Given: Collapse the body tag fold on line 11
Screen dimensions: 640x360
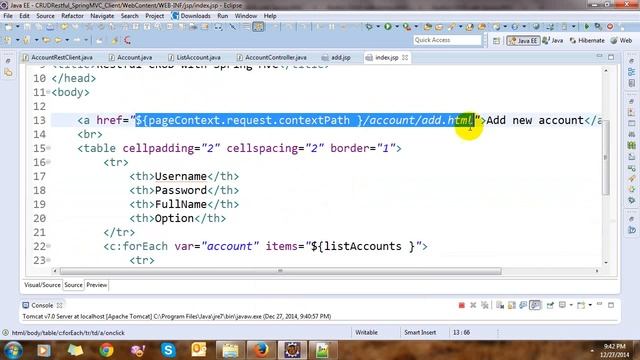Looking at the screenshot, I should 49,92.
